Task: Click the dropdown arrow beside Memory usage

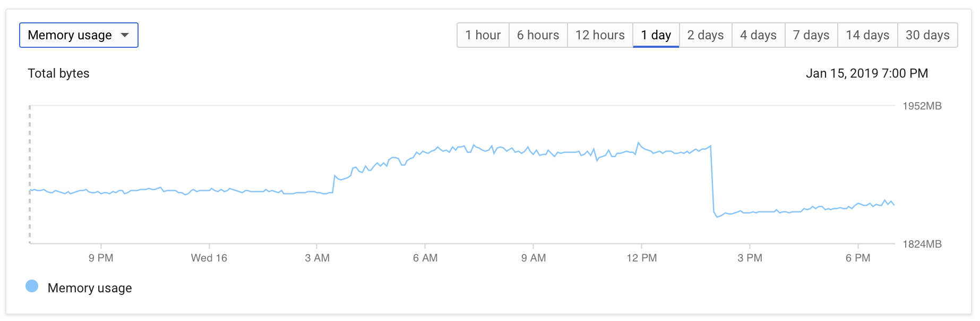Action: click(125, 35)
